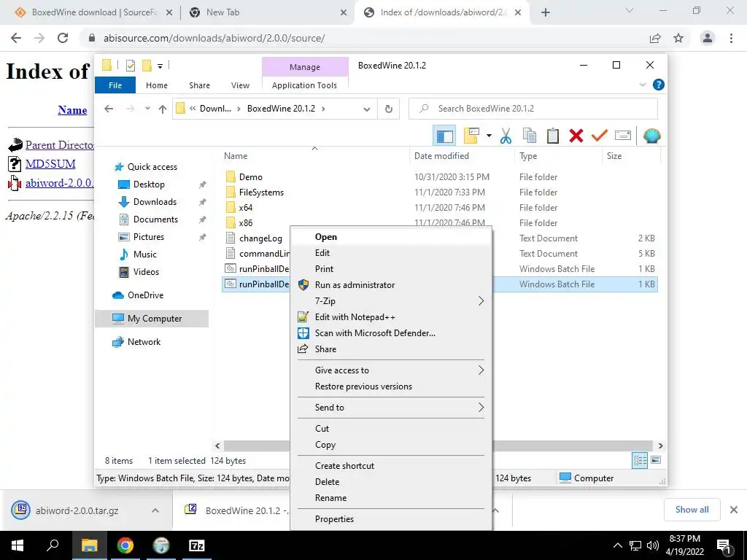Bookmark this page with star icon

point(678,38)
